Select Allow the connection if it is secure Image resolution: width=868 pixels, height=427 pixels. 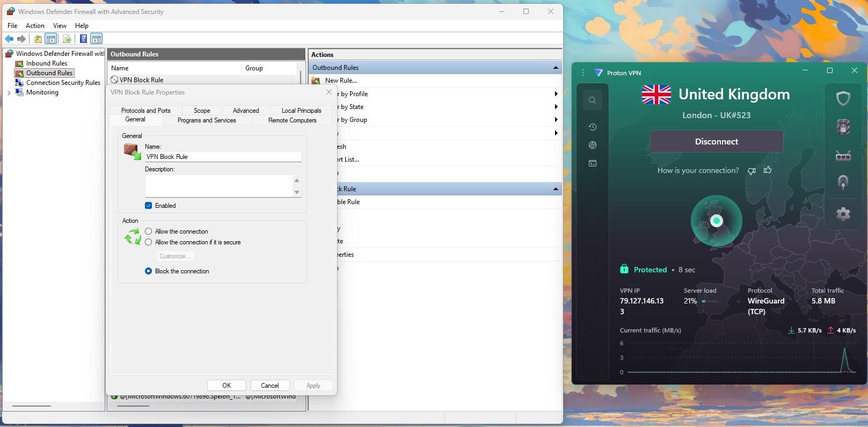pos(149,242)
